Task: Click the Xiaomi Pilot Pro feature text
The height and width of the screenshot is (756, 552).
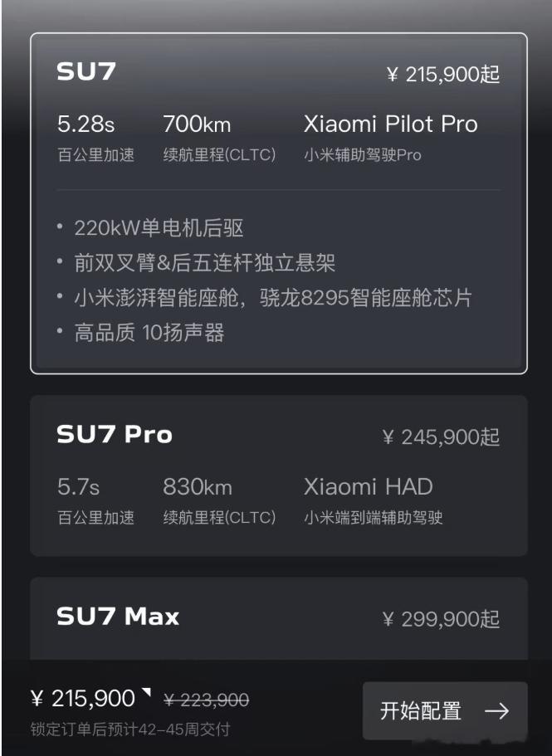Action: (x=390, y=124)
